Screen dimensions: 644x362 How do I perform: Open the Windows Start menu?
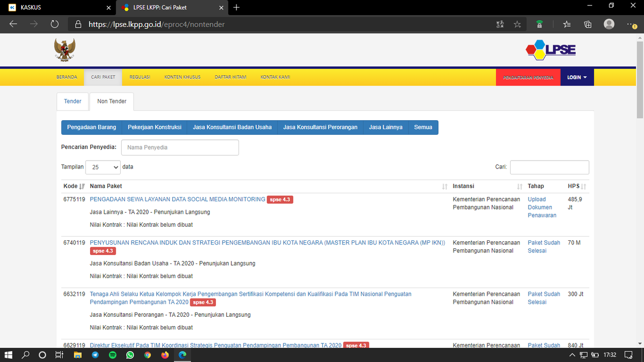click(x=10, y=355)
